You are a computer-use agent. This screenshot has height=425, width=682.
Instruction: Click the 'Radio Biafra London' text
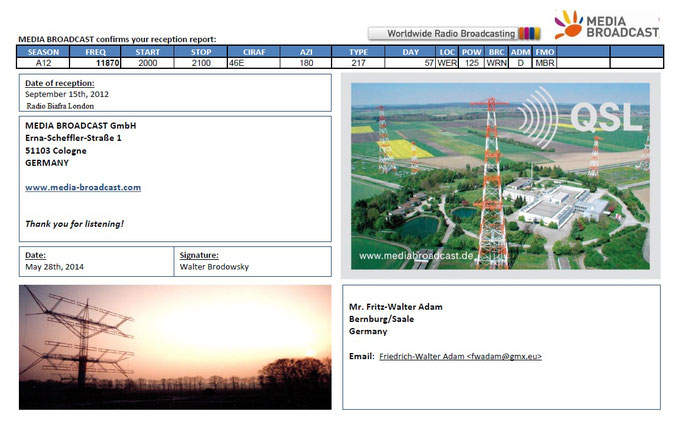(x=60, y=106)
